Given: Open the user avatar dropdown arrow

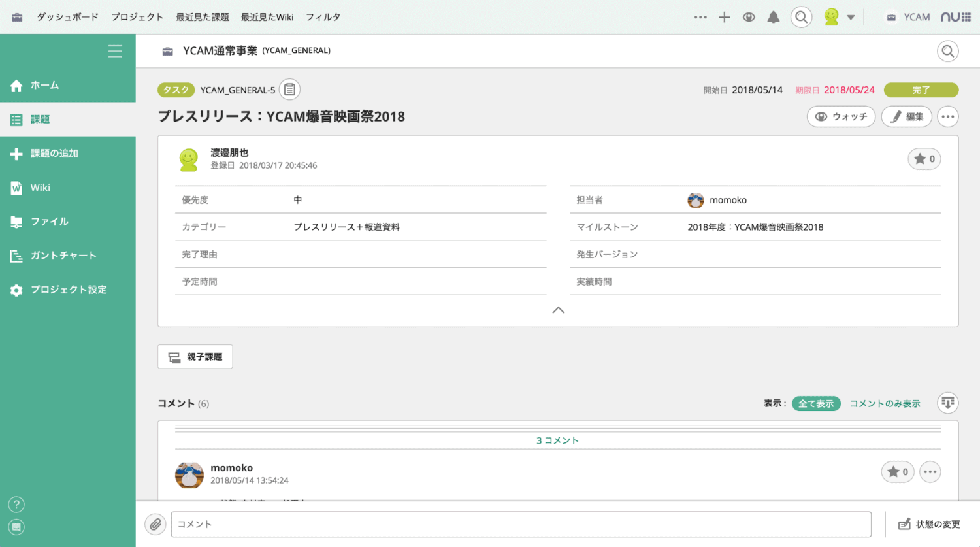Looking at the screenshot, I should tap(851, 18).
